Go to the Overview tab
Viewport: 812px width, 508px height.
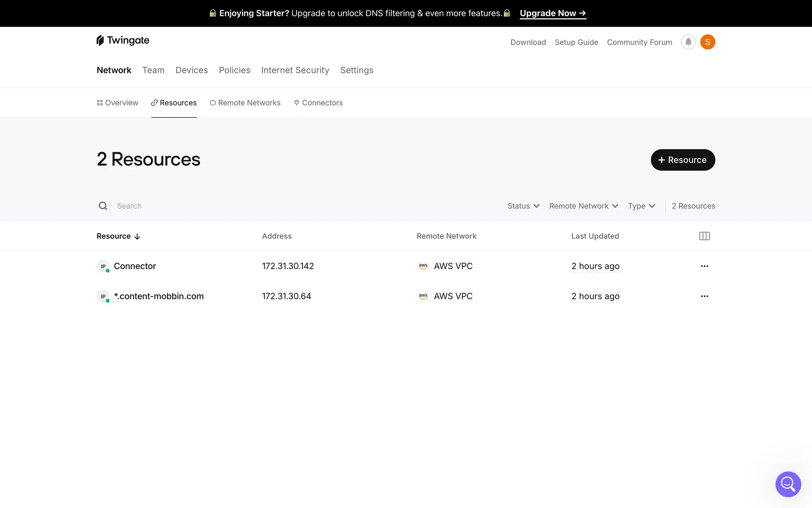pyautogui.click(x=117, y=103)
